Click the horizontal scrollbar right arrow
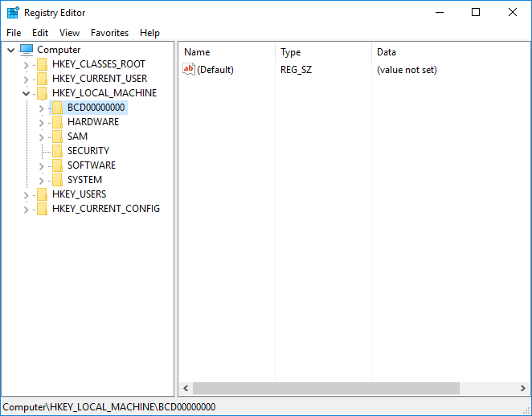 (x=523, y=388)
